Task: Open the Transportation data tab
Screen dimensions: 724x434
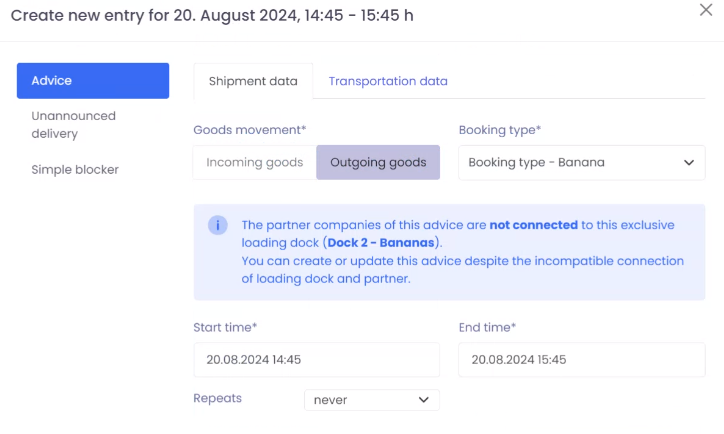Action: click(388, 81)
